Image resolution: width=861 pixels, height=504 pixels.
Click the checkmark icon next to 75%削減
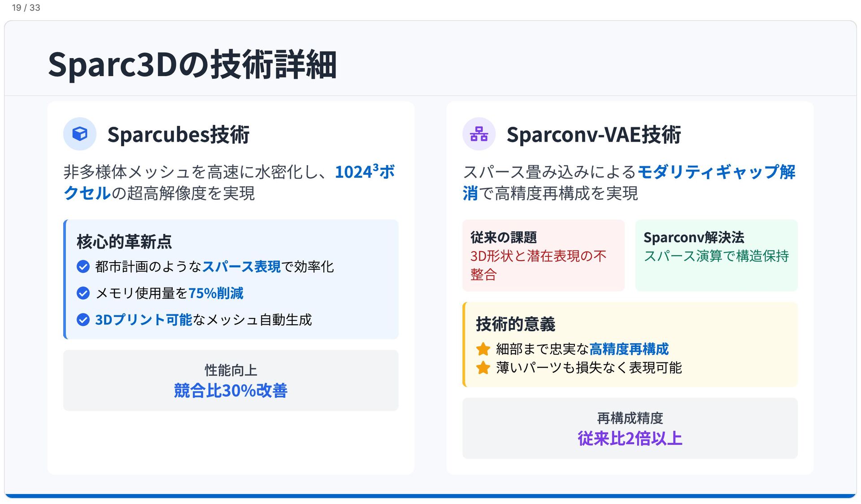(x=83, y=293)
